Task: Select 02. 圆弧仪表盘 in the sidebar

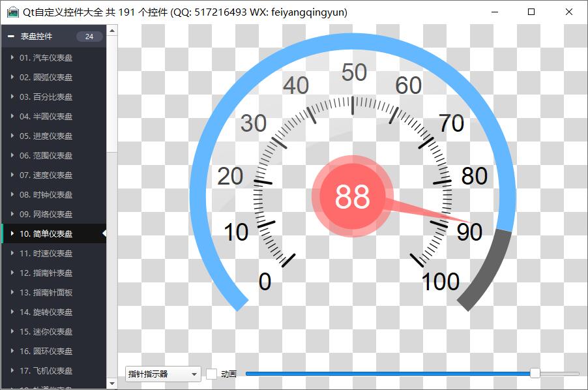Action: click(46, 78)
